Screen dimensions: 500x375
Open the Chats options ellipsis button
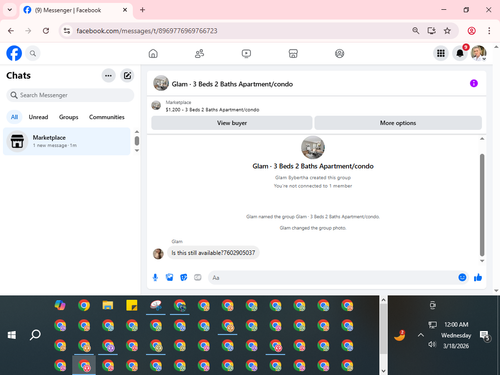tap(108, 76)
